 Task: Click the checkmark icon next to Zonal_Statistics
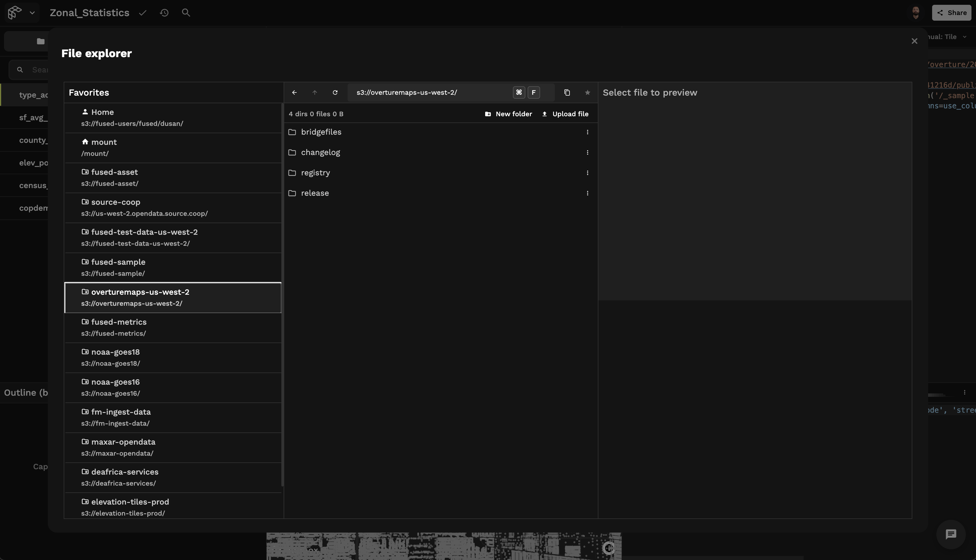pyautogui.click(x=142, y=13)
